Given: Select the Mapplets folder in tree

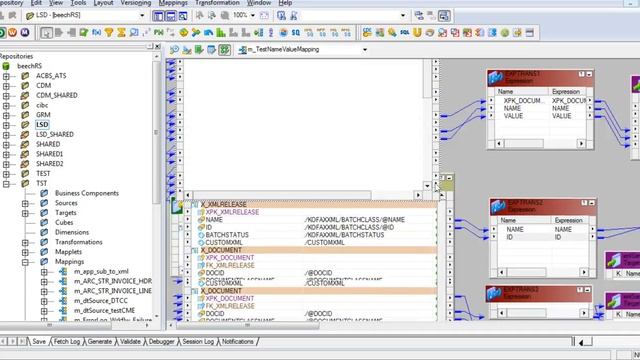Looking at the screenshot, I should click(68, 252).
